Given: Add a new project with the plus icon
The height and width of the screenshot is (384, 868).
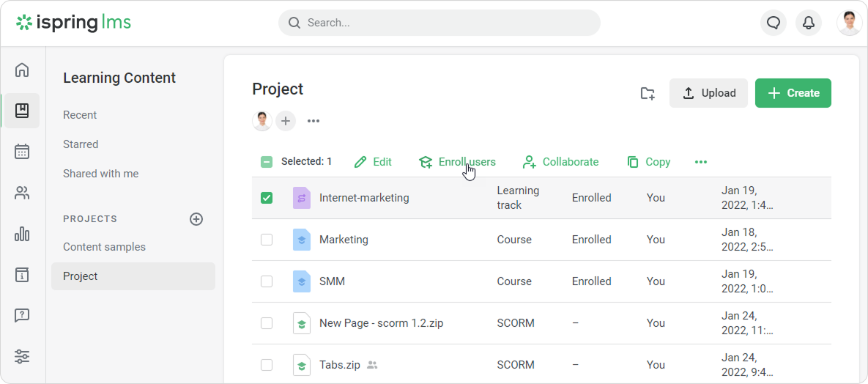Looking at the screenshot, I should pyautogui.click(x=196, y=219).
